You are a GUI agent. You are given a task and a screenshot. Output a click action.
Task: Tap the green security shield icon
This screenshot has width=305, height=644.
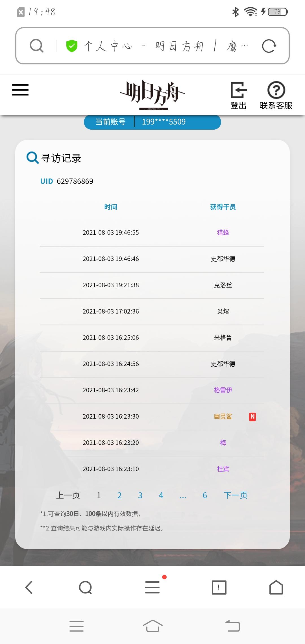point(72,46)
